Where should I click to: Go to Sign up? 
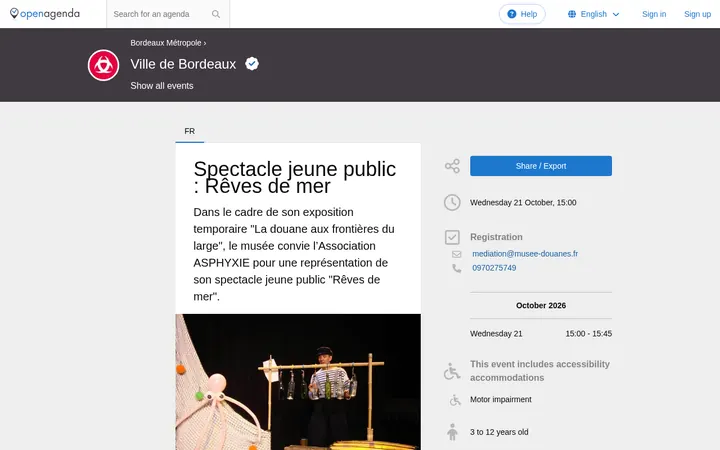[697, 14]
